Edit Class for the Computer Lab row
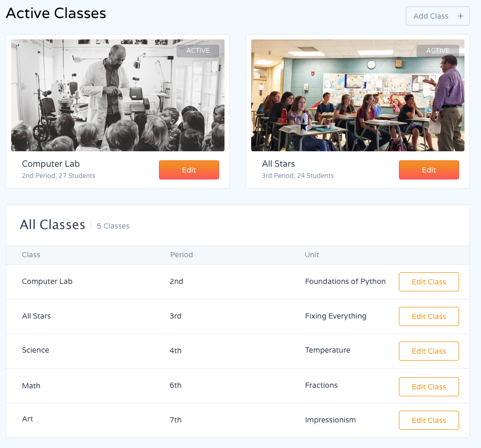Image resolution: width=481 pixels, height=448 pixels. coord(429,282)
